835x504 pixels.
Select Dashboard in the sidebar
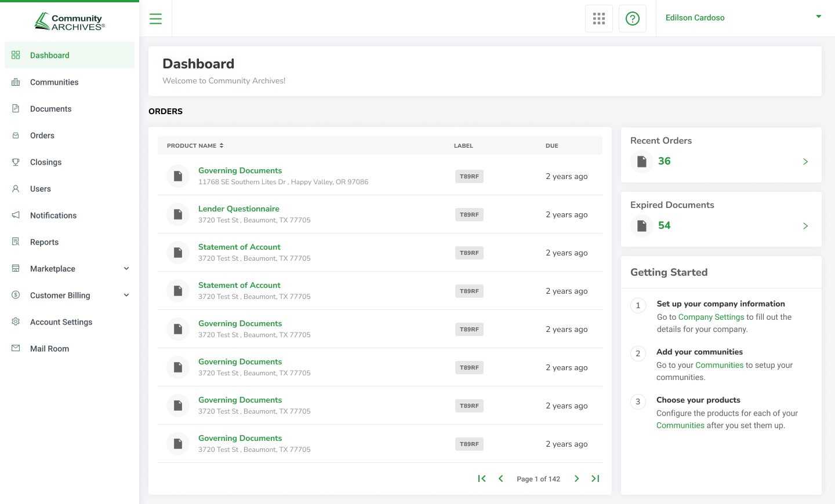(70, 55)
